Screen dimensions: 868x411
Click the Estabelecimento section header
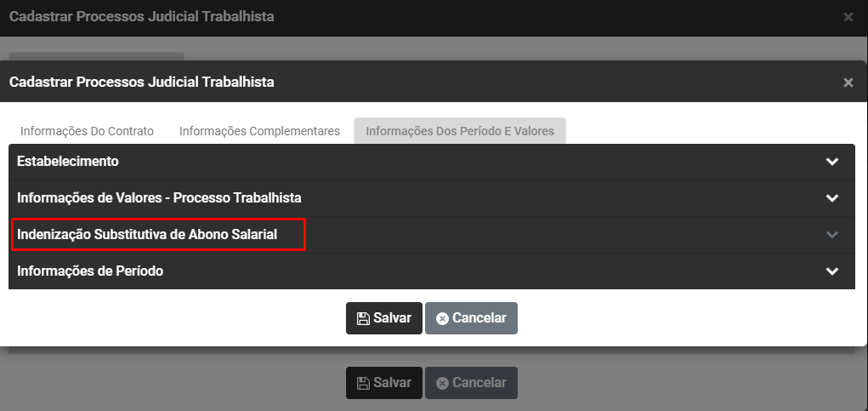(68, 161)
